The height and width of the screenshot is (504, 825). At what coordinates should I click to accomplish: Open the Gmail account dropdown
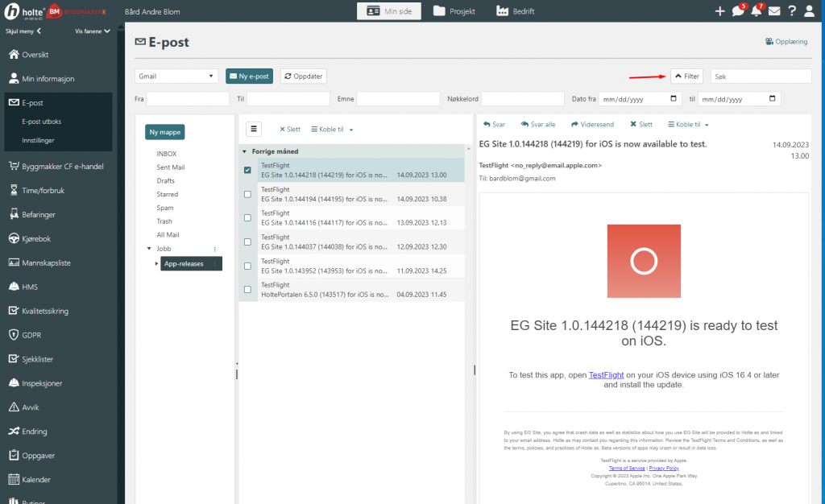(176, 76)
